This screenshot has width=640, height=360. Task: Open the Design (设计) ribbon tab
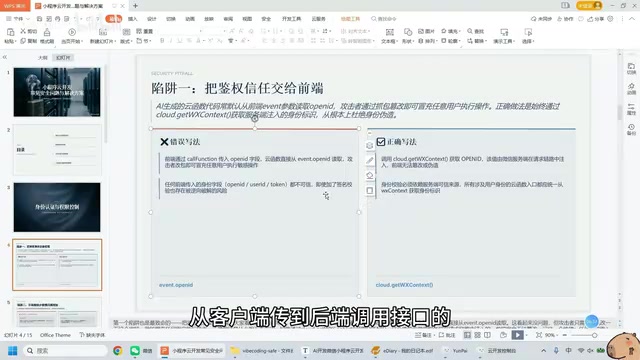click(152, 19)
